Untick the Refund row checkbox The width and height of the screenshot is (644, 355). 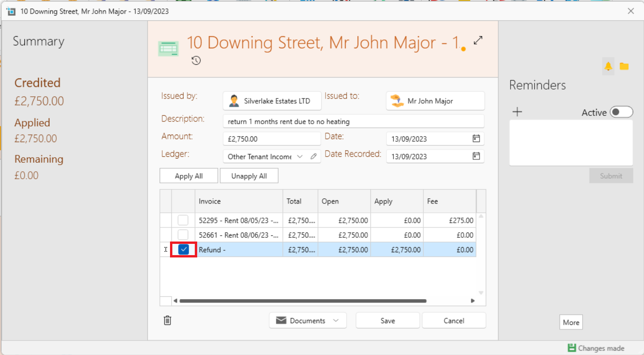click(184, 249)
